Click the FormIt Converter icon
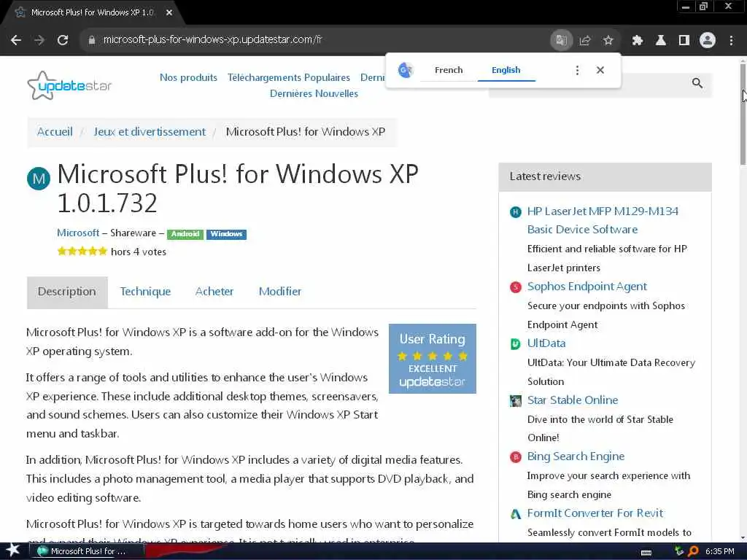Viewport: 747px width, 560px height. tap(516, 514)
